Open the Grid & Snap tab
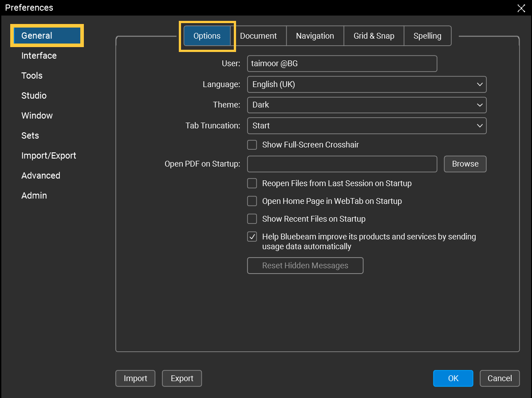The width and height of the screenshot is (532, 398). pyautogui.click(x=374, y=36)
